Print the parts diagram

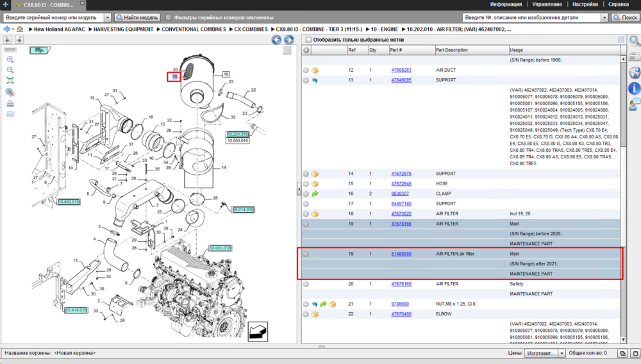click(x=10, y=104)
